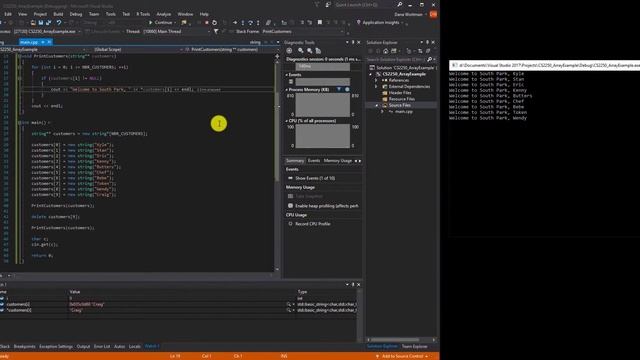This screenshot has height=360, width=640.
Task: Switch to the Events tab in Diagnostic Tools
Action: pos(313,161)
